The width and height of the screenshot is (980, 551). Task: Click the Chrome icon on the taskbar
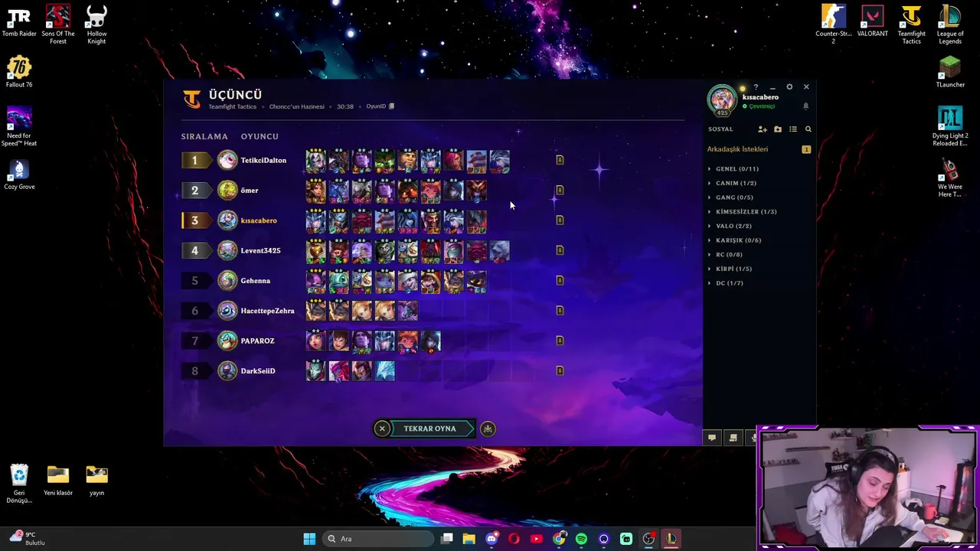pos(559,539)
